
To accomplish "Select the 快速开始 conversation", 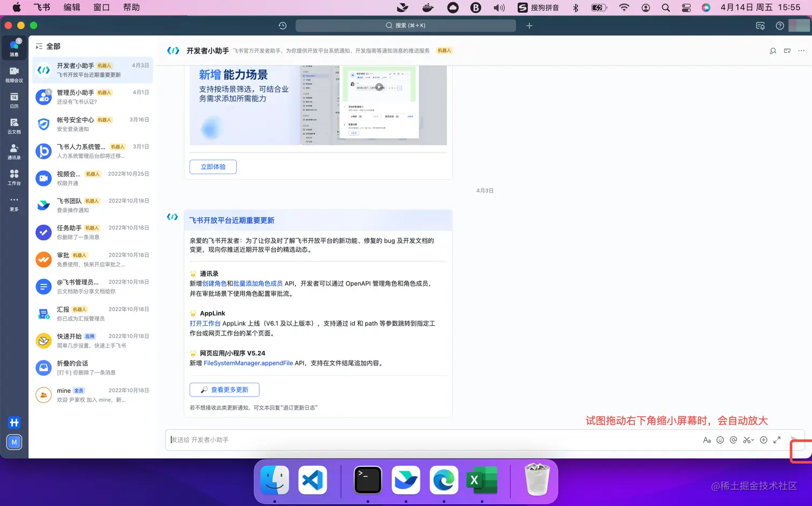I will 92,341.
